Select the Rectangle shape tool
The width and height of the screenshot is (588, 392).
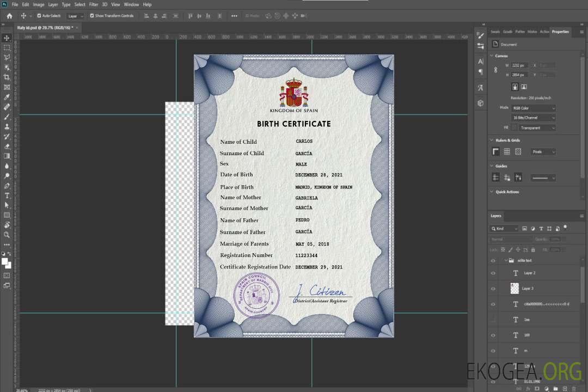(7, 215)
